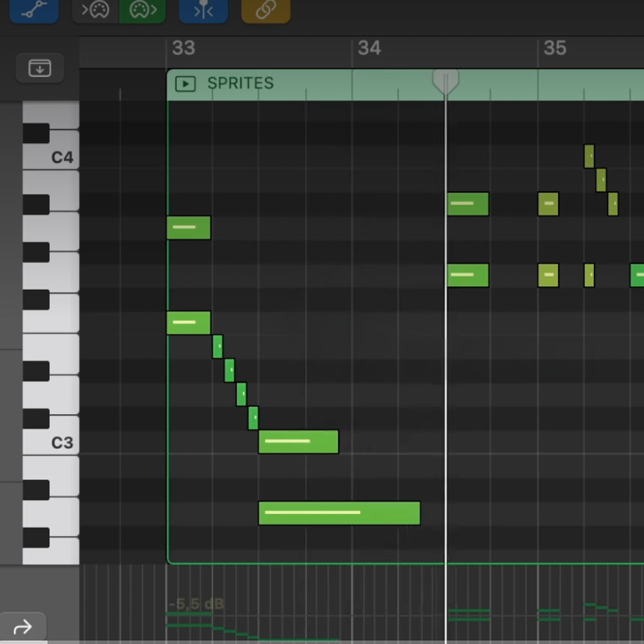
Task: Select the F3 note at bar 33
Action: (189, 323)
